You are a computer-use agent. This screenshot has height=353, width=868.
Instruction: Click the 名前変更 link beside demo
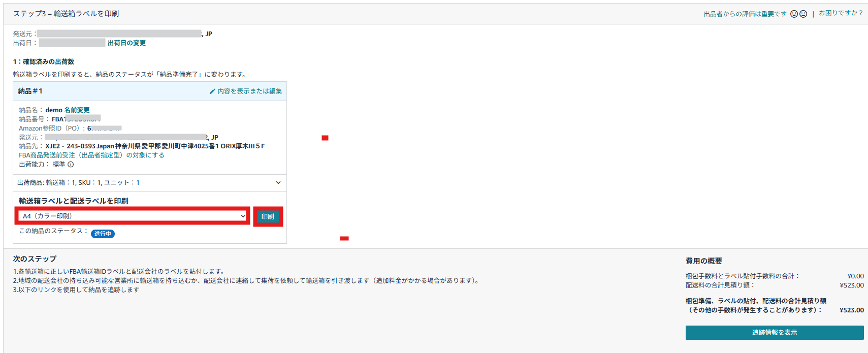[x=77, y=110]
